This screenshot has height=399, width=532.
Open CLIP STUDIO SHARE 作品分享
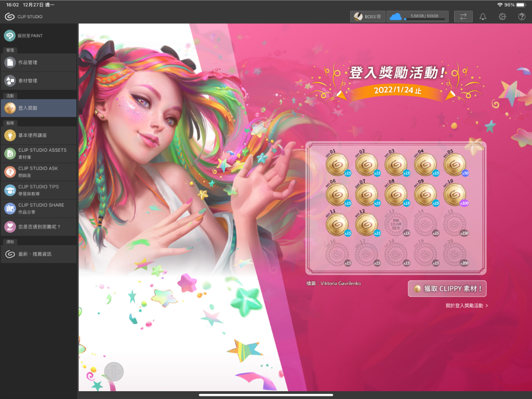tap(38, 208)
